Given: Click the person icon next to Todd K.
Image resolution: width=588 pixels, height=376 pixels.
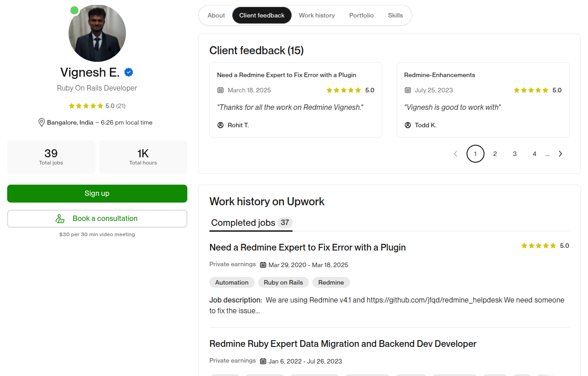Looking at the screenshot, I should (407, 125).
